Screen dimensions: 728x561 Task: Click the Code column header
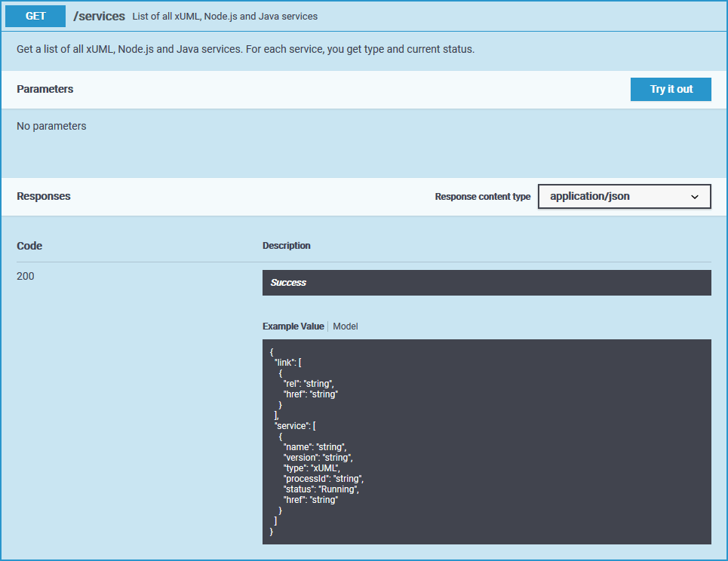29,246
